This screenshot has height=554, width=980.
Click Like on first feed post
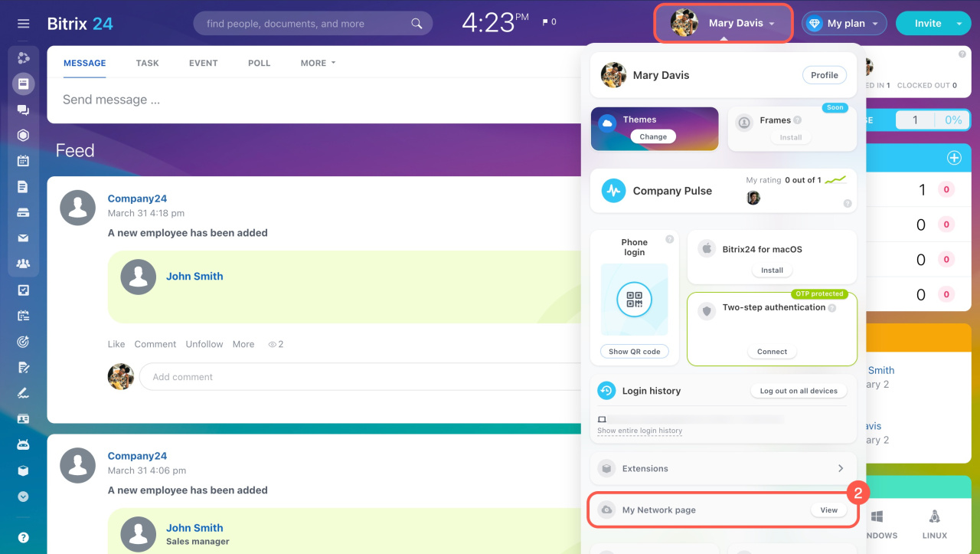116,344
